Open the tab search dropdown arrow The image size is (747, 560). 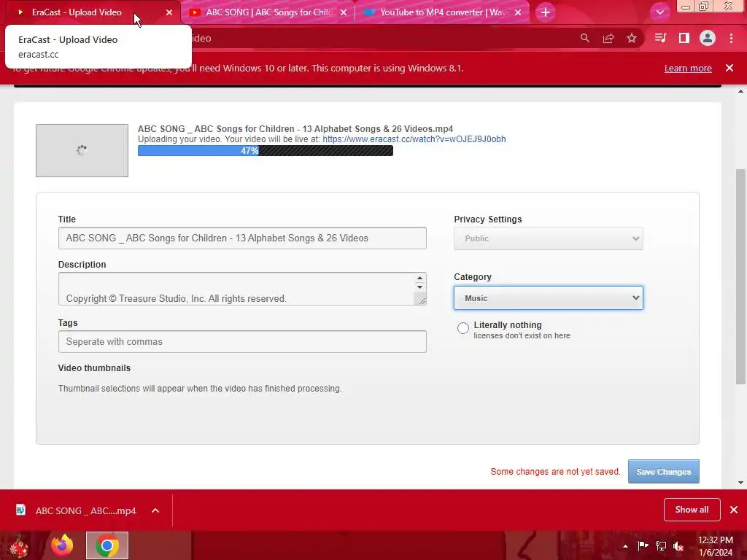point(660,12)
